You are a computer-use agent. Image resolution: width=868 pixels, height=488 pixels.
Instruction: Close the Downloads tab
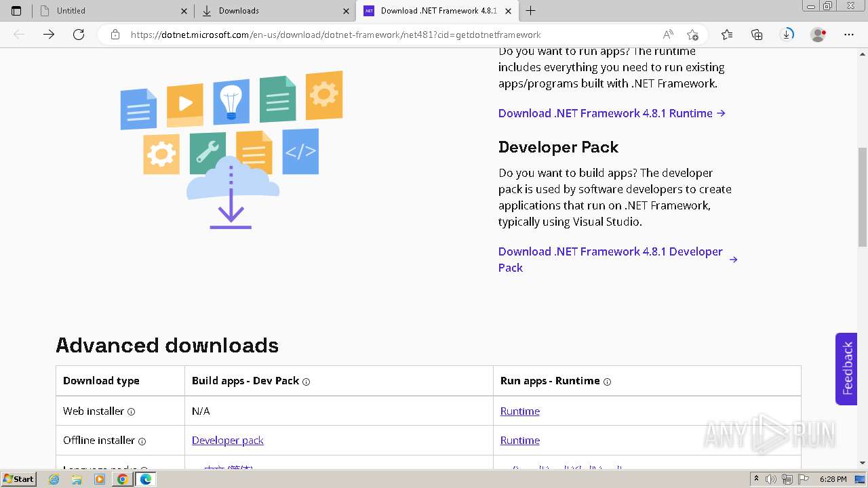(346, 11)
